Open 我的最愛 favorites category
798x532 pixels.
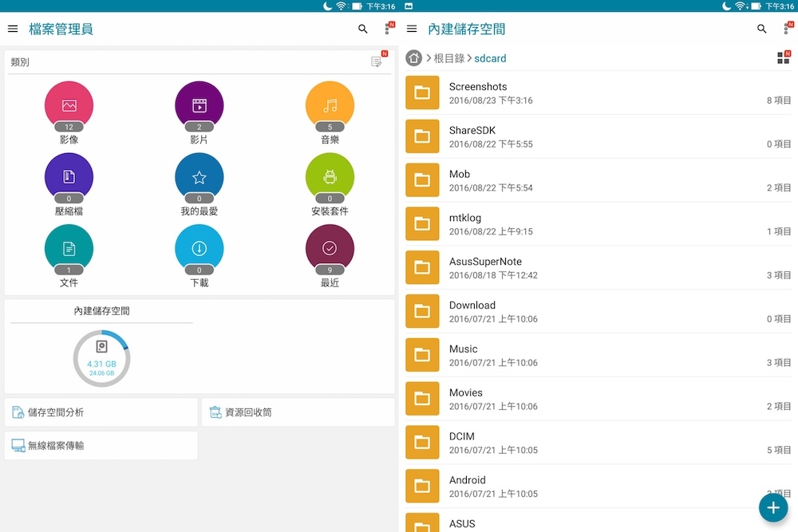pos(199,179)
